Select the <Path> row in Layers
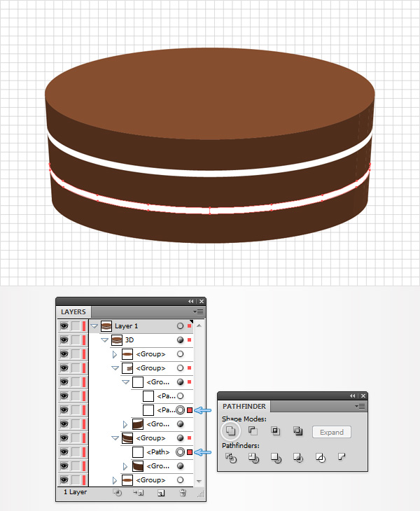Screen dimensions: 420x511 point(158,452)
